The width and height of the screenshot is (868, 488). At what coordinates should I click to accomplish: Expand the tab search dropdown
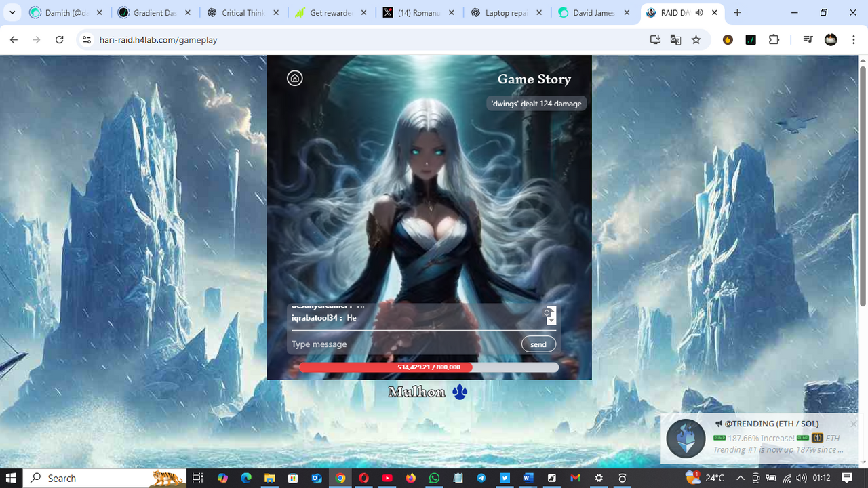coord(12,12)
